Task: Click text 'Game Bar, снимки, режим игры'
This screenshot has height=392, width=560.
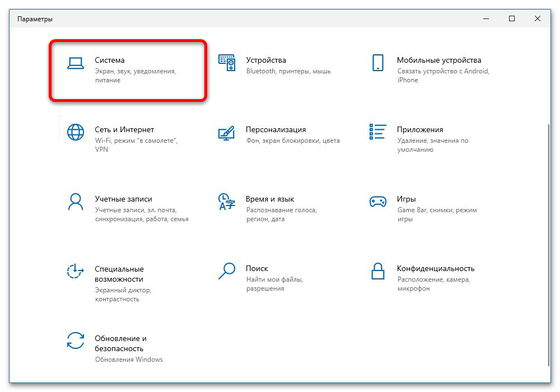Action: [437, 214]
